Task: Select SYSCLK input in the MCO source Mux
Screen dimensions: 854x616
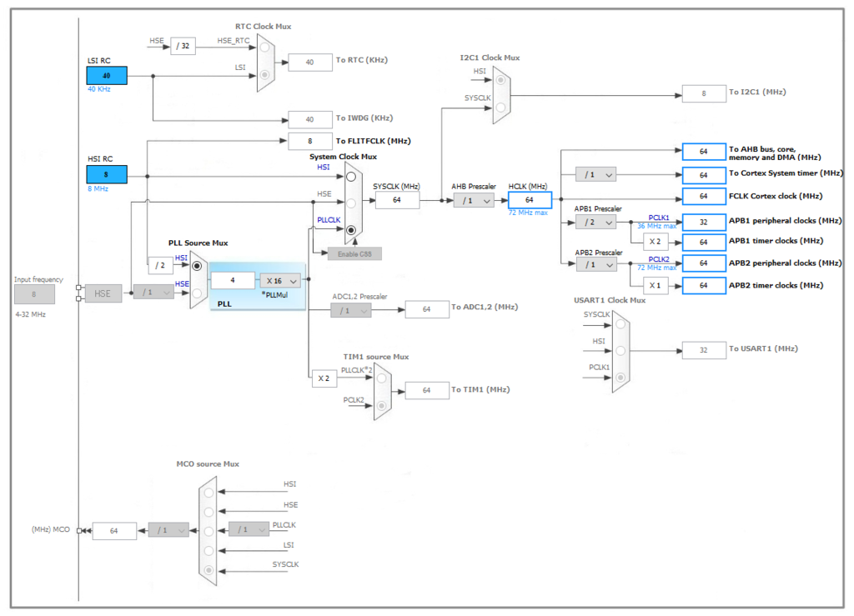Action: 207,568
